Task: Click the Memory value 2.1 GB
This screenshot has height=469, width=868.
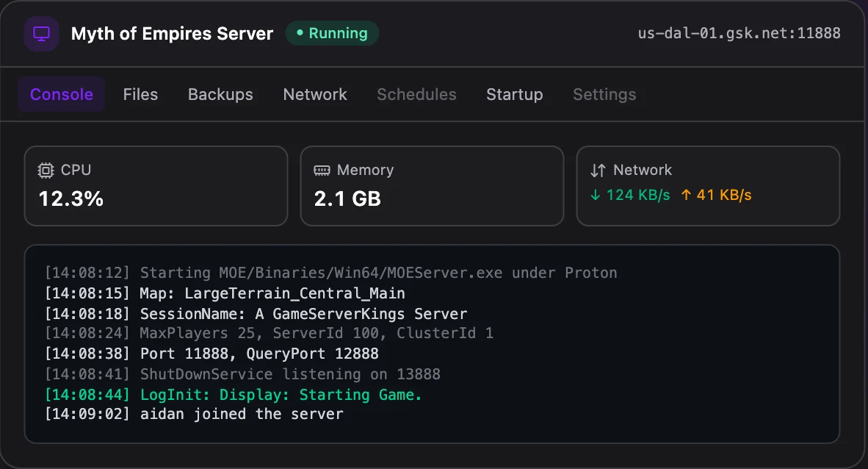Action: click(x=347, y=199)
